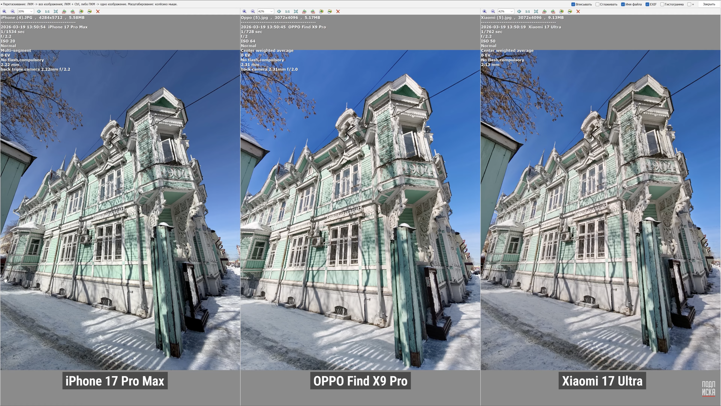Screen dimensions: 721x406
Task: Click the folder-with-arrow icon in Xiaomi panel toolbar
Action: tap(570, 11)
